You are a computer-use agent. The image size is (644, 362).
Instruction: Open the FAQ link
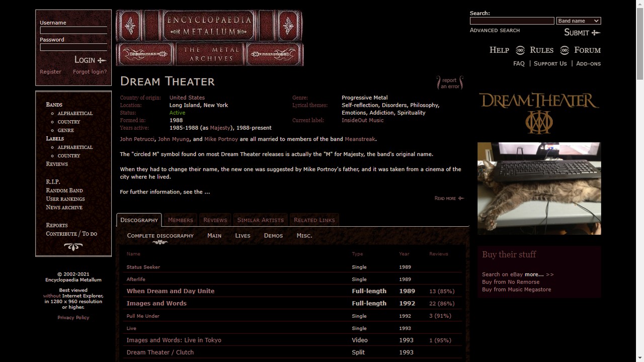(519, 63)
